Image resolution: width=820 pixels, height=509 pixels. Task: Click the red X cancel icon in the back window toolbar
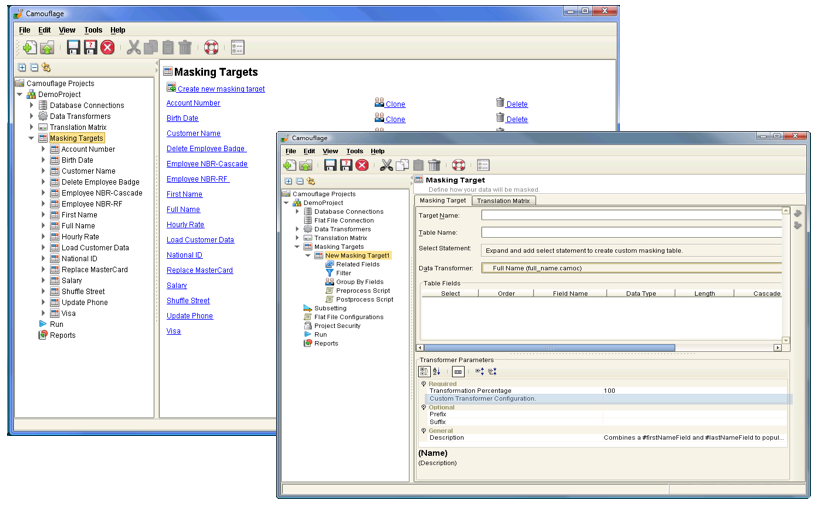coord(108,48)
